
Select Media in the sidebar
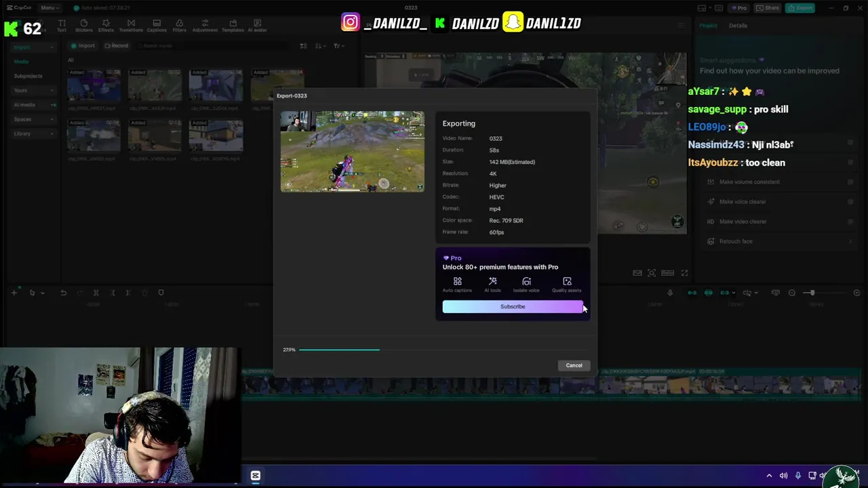click(x=22, y=62)
